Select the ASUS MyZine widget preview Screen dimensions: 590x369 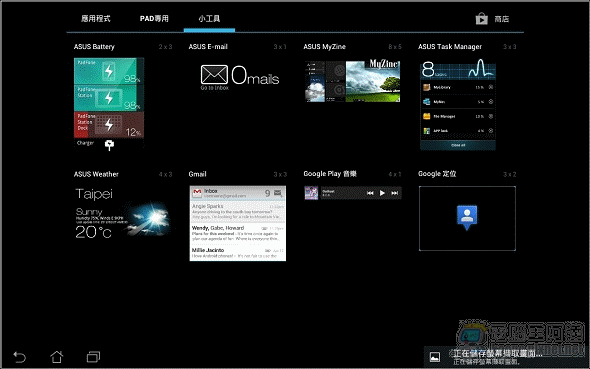(352, 80)
